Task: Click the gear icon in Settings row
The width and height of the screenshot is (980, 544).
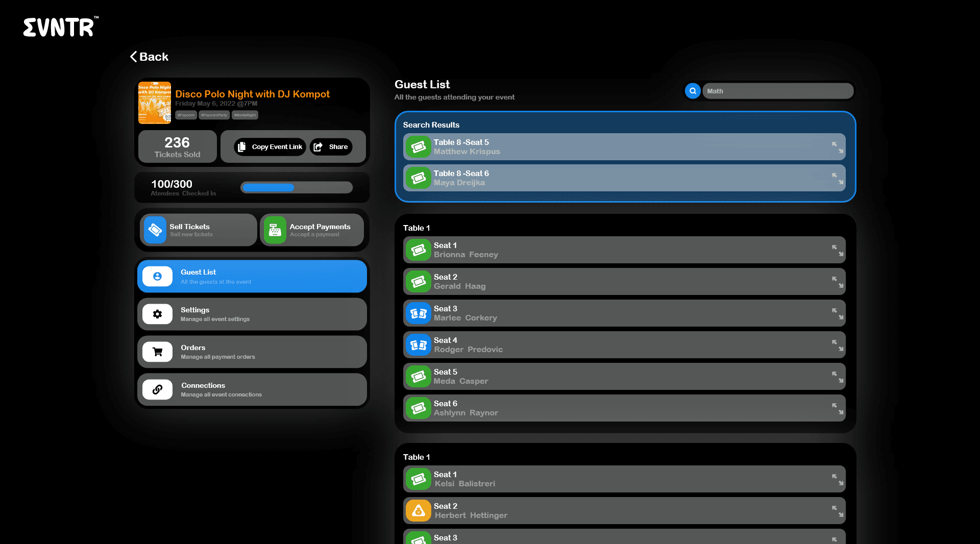Action: click(x=157, y=314)
